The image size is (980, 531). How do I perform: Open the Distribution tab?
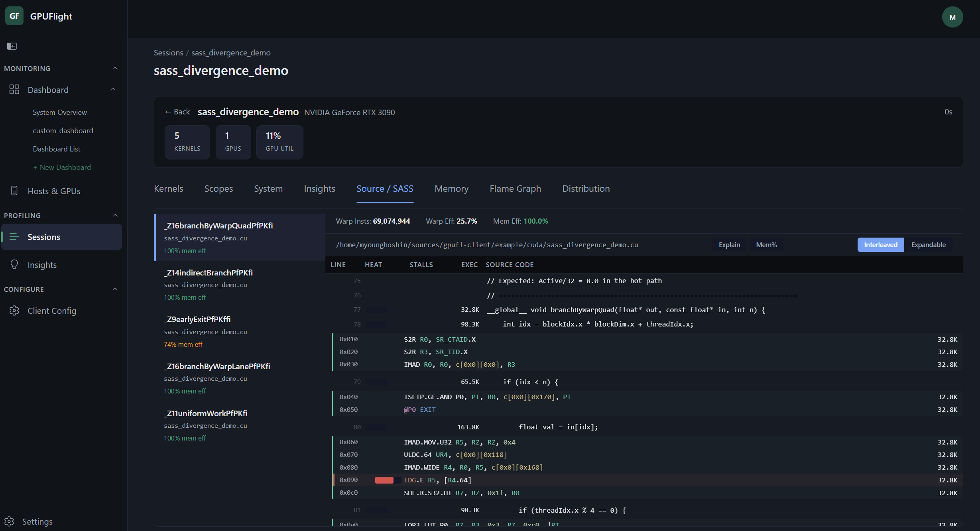586,189
